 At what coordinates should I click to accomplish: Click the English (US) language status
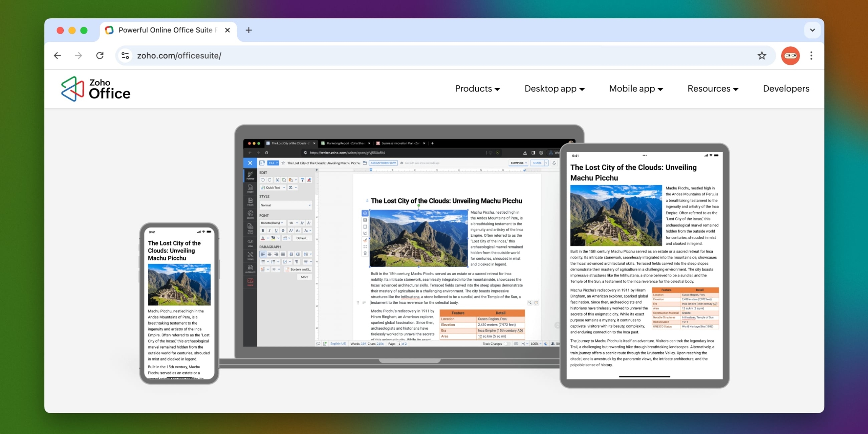tap(338, 344)
